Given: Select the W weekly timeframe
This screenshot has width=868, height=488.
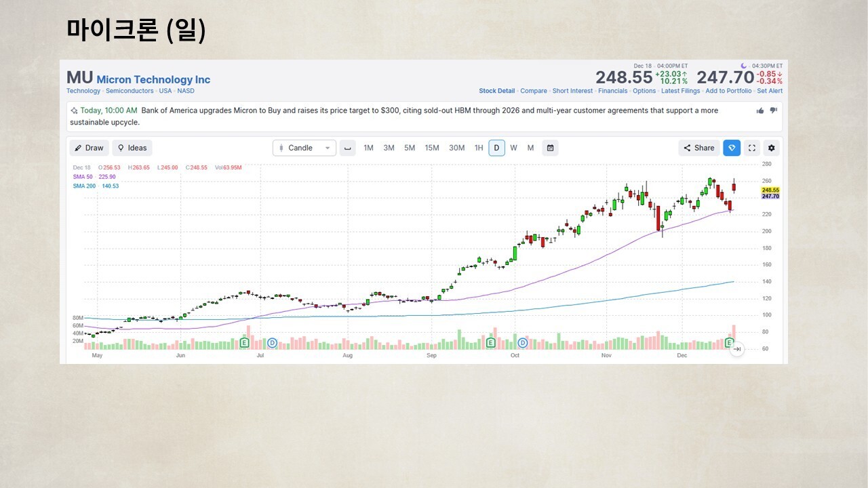Looking at the screenshot, I should point(513,148).
